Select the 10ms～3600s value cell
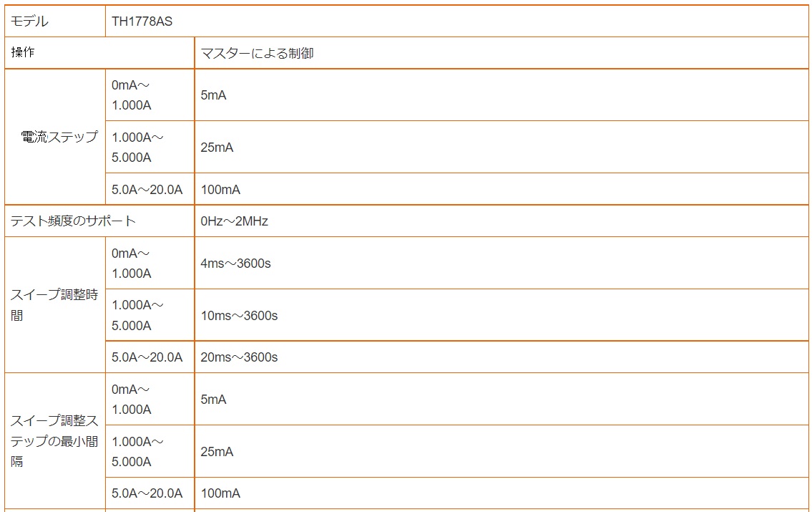 coord(502,315)
